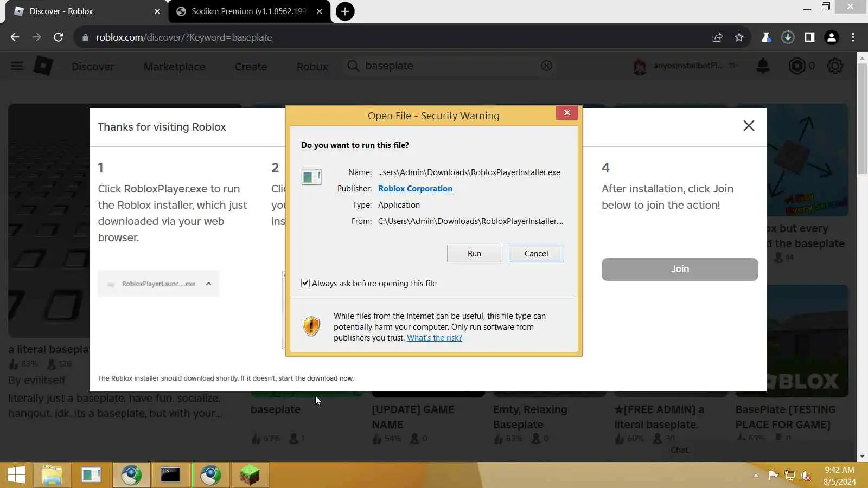Open the Roblox Corporation publisher link
This screenshot has width=868, height=488.
coord(415,188)
